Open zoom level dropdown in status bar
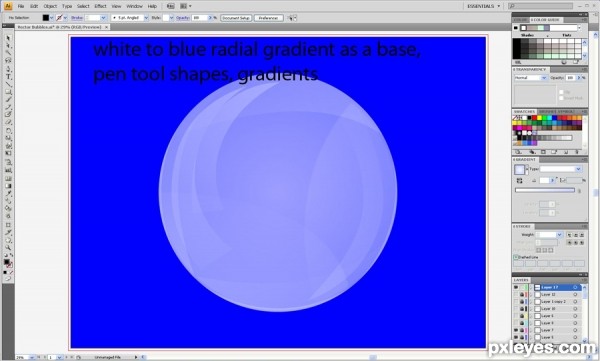The height and width of the screenshot is (361, 600). coord(31,357)
